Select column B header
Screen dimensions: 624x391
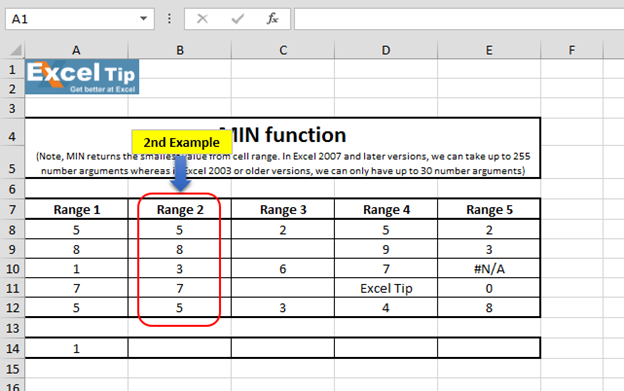click(x=180, y=50)
